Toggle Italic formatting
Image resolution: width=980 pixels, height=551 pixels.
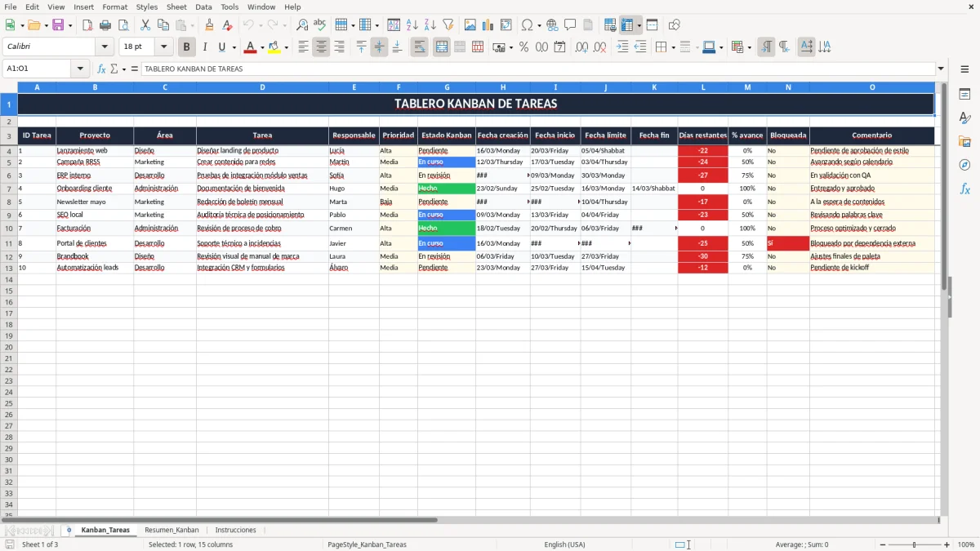click(204, 47)
